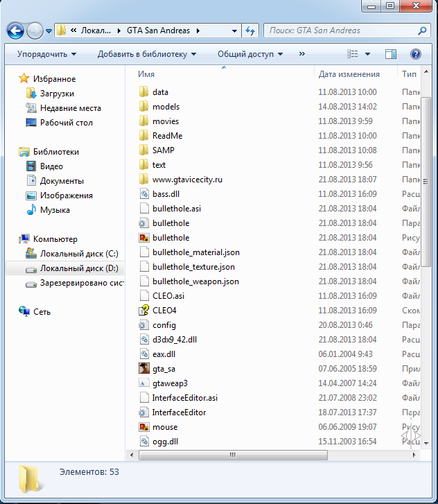
Task: Select the ogg.dll file icon
Action: click(x=144, y=442)
